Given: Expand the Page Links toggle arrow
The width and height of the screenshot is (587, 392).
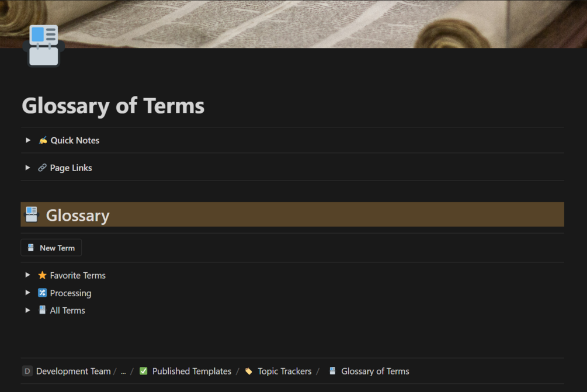Looking at the screenshot, I should tap(27, 167).
